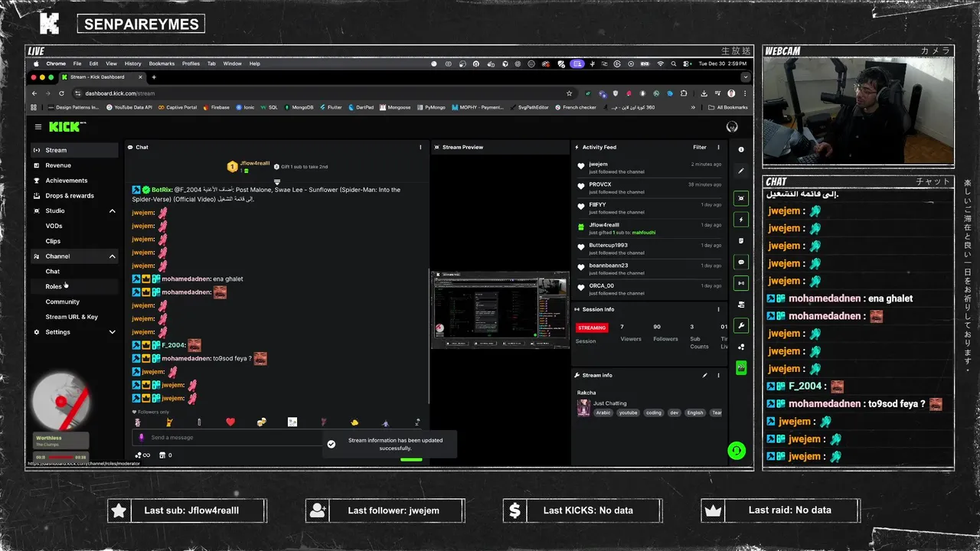This screenshot has height=551, width=980.
Task: Collapse the Studio sidebar section
Action: [112, 210]
